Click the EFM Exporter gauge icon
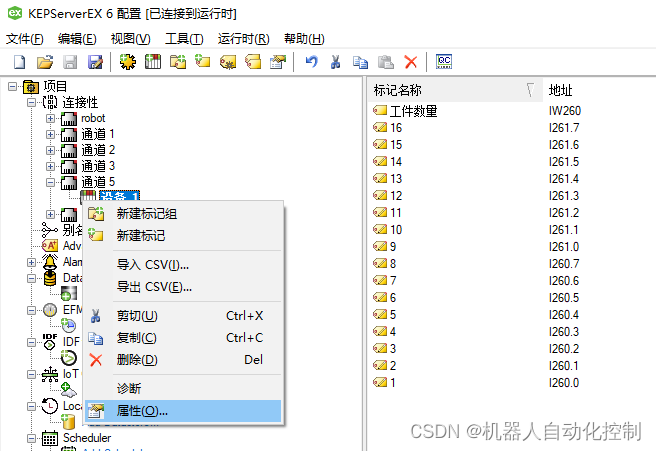656x451 pixels. 50,310
